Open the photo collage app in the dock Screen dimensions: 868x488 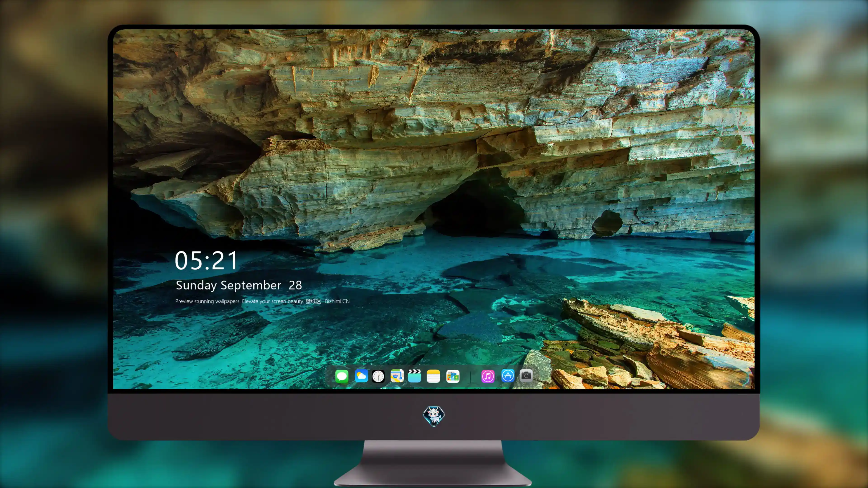tap(453, 376)
